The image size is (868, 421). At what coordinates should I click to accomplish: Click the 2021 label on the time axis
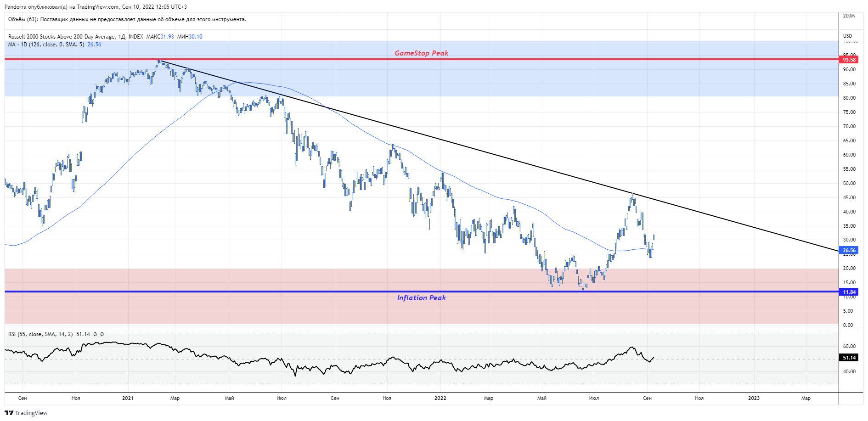tap(128, 398)
